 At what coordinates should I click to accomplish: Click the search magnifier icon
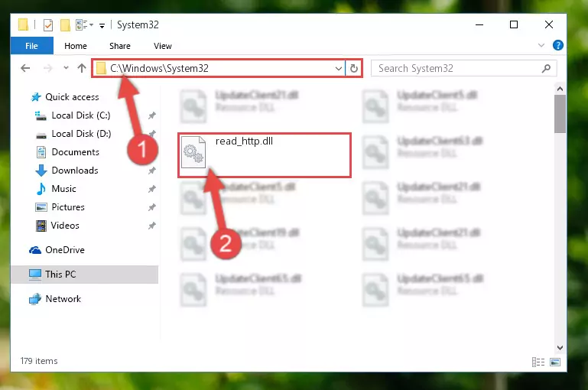[547, 68]
